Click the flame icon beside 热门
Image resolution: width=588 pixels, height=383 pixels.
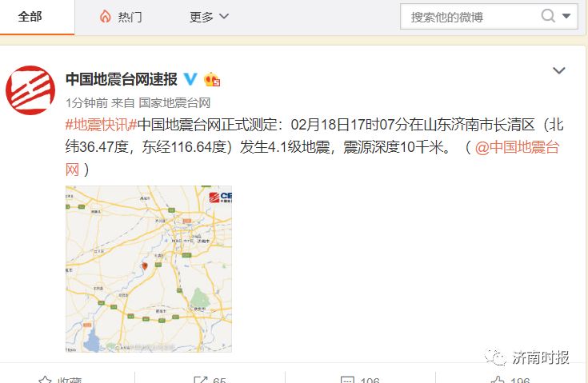click(x=106, y=17)
